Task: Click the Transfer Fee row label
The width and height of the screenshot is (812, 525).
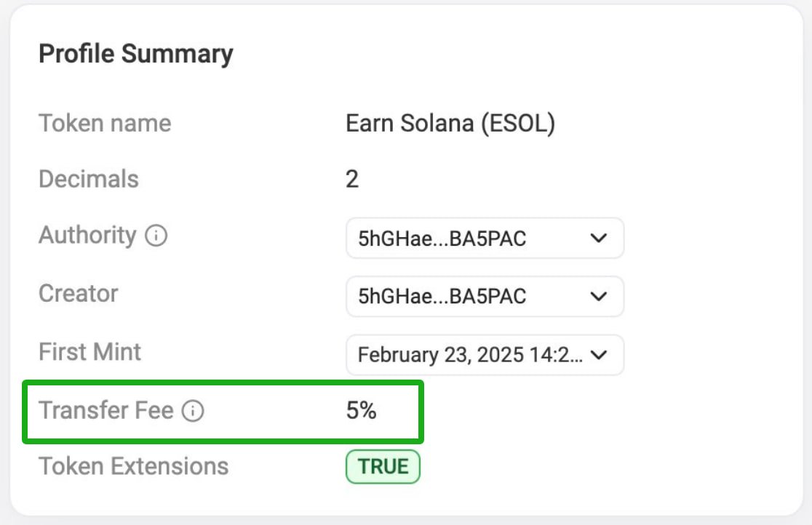Action: [107, 410]
